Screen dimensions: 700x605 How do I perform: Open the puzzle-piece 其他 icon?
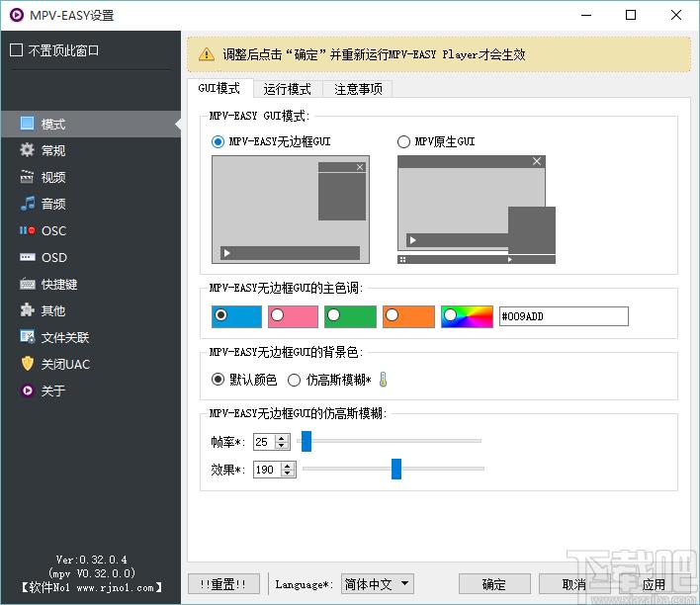pyautogui.click(x=27, y=311)
